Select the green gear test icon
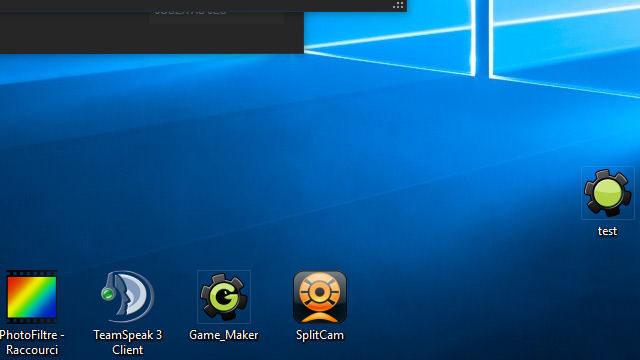The image size is (640, 360). coord(608,193)
